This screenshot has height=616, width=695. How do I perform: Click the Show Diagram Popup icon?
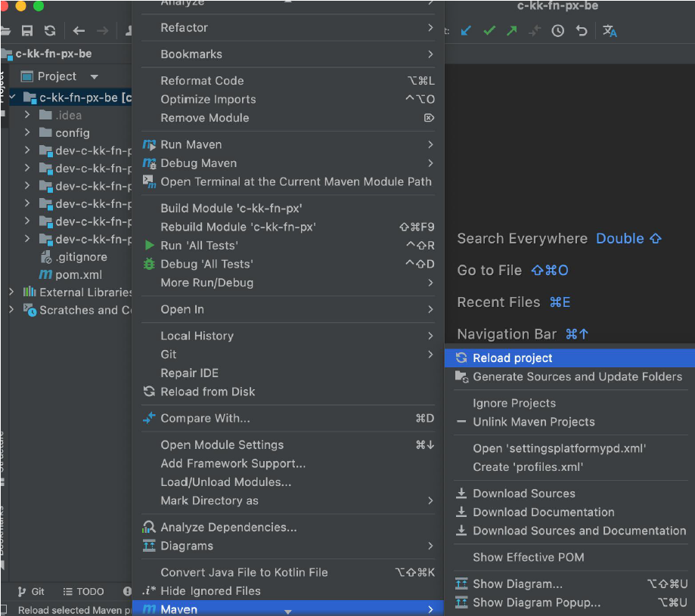(x=461, y=602)
